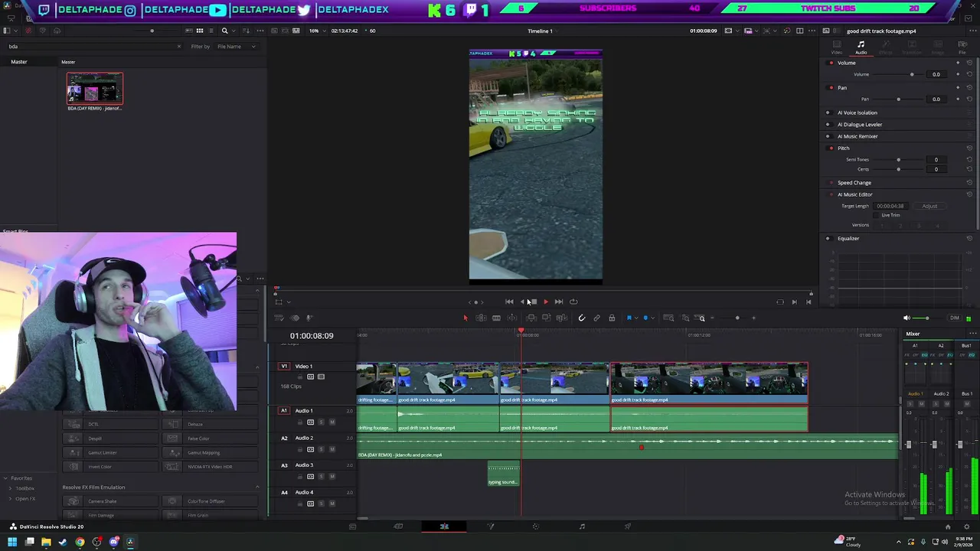The image size is (980, 551).
Task: Solo track Audio 1 with S button
Action: (321, 422)
